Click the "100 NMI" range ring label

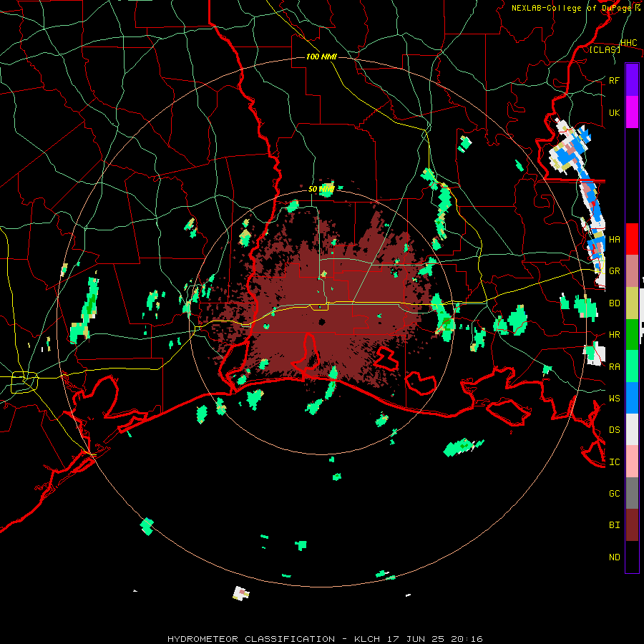321,57
